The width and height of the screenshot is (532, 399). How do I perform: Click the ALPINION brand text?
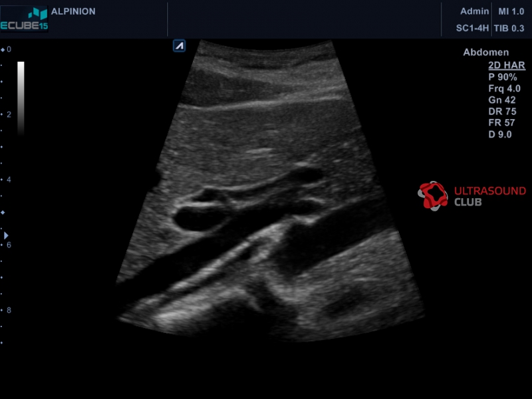click(73, 11)
